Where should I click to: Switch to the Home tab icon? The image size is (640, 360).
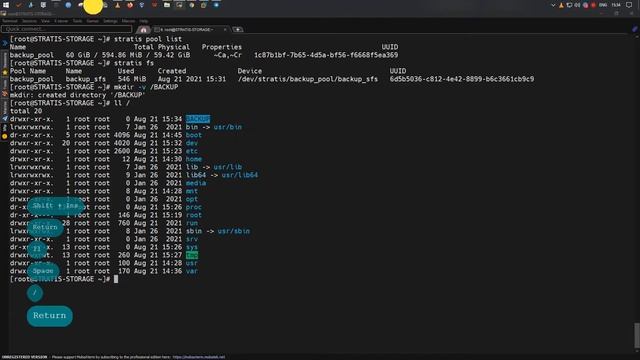coord(143,30)
